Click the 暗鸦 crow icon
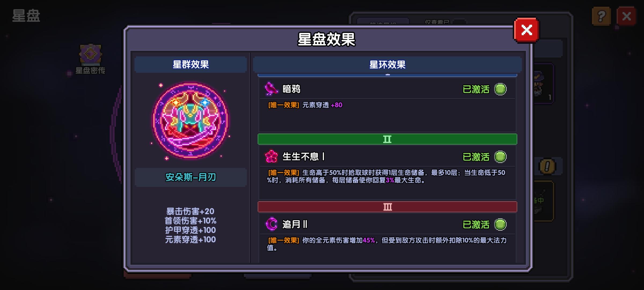This screenshot has width=644, height=290. 271,89
